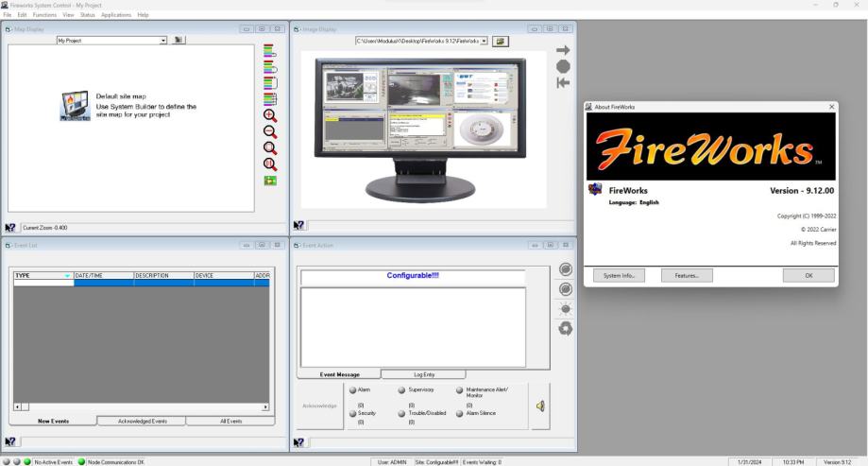868x466 pixels.
Task: Select the Security indicator
Action: coord(352,413)
